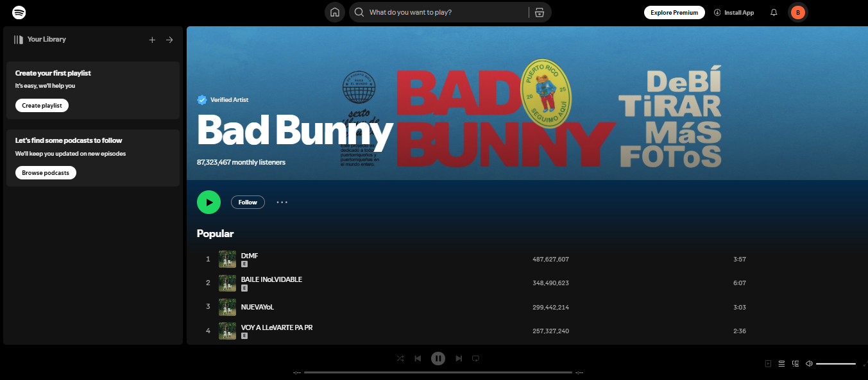
Task: Click track number 3 in the Popular list
Action: (x=208, y=307)
